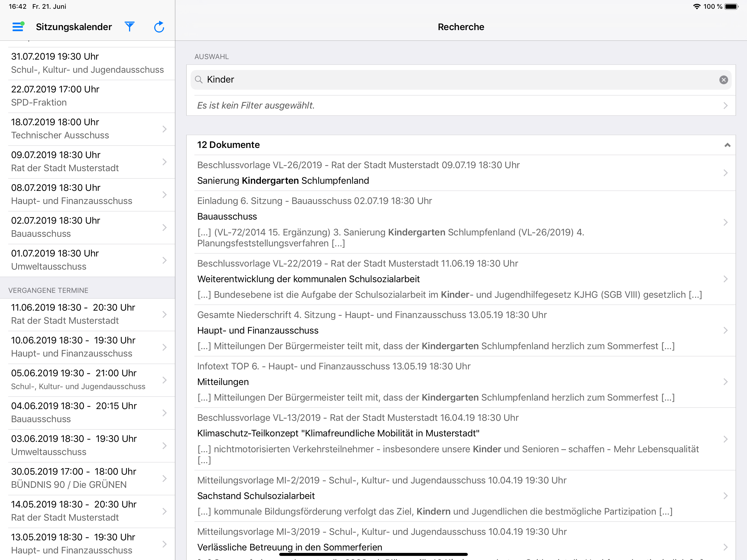The image size is (747, 560).
Task: Open 01.07.2019 Umweltausschuss meeting
Action: point(87,260)
